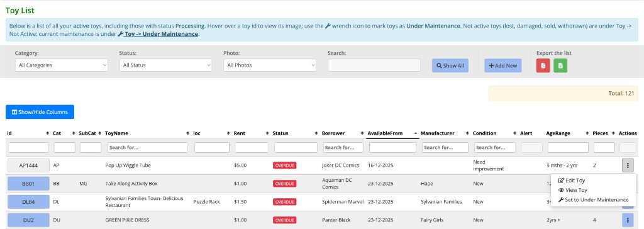Focus the Condition Search for... field

[495, 147]
